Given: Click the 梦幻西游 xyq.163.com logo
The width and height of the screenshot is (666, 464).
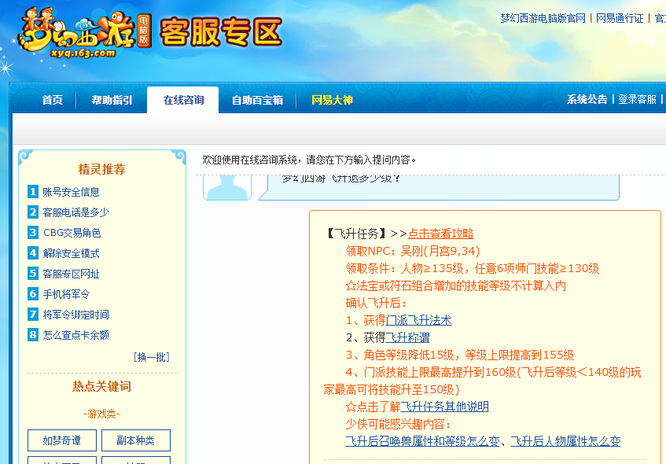Looking at the screenshot, I should point(85,32).
